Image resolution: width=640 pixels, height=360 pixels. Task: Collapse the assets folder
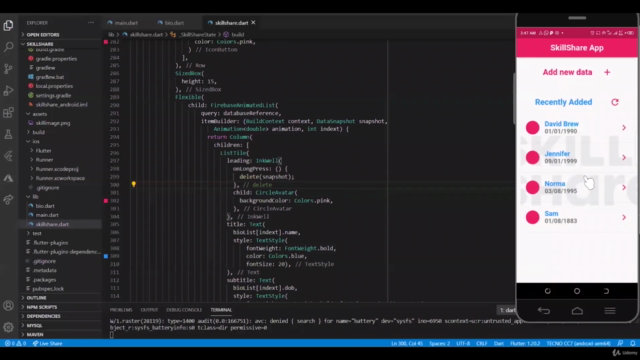pyautogui.click(x=60, y=114)
